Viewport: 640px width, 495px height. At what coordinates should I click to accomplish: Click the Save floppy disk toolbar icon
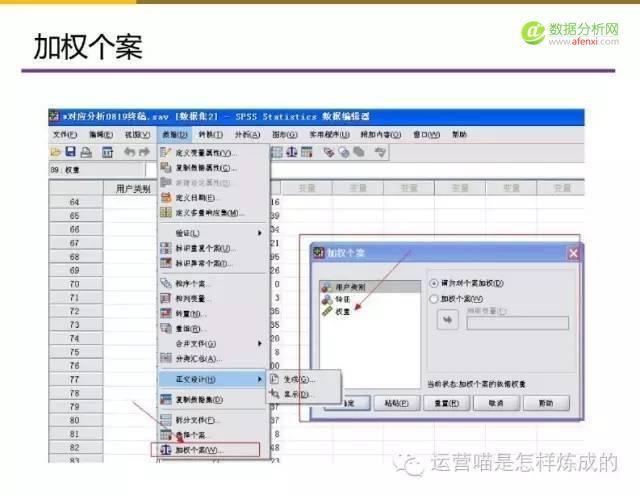[71, 152]
